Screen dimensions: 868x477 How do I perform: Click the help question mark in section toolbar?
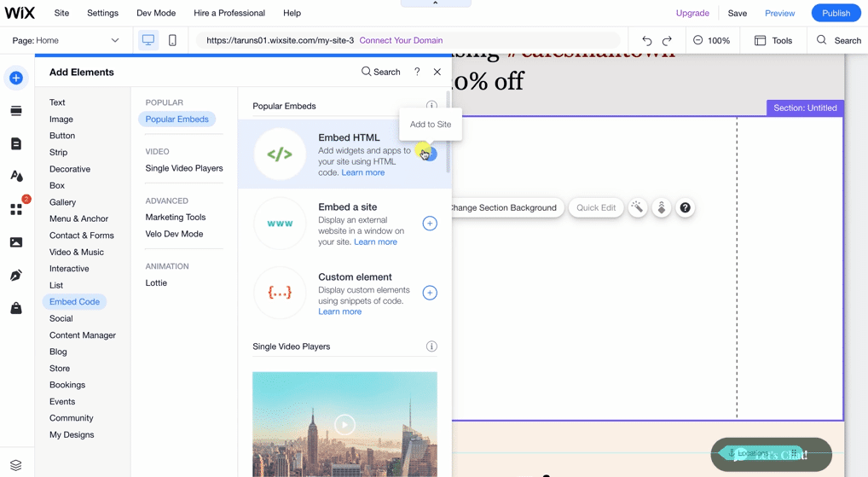point(685,207)
